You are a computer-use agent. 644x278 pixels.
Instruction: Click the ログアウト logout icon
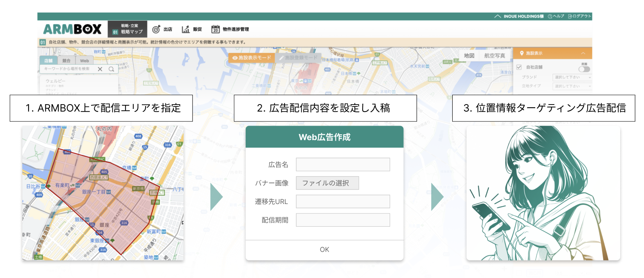[570, 16]
